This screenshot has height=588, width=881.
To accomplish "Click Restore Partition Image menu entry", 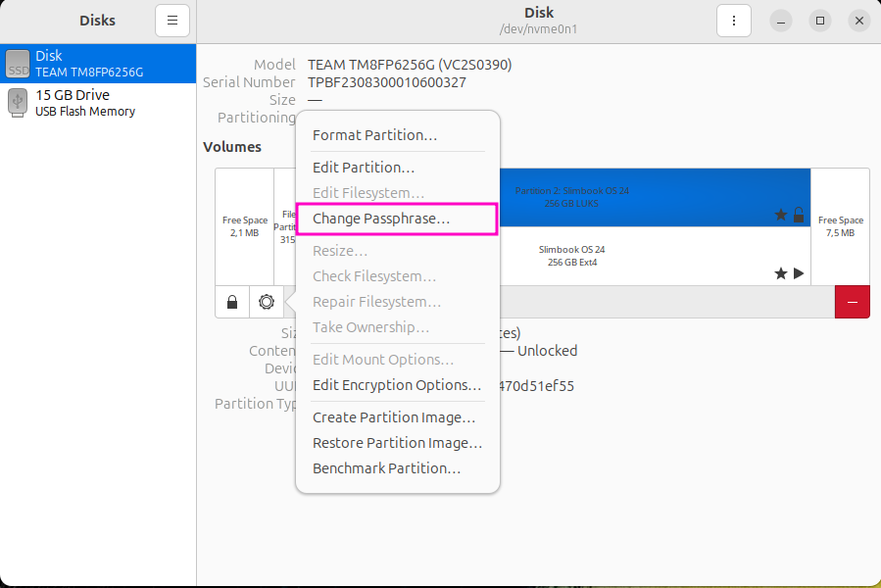I will pyautogui.click(x=397, y=443).
